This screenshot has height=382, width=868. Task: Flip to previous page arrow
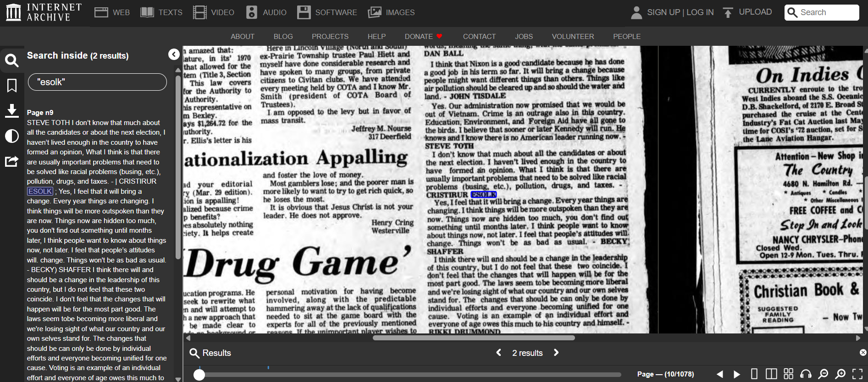(720, 374)
